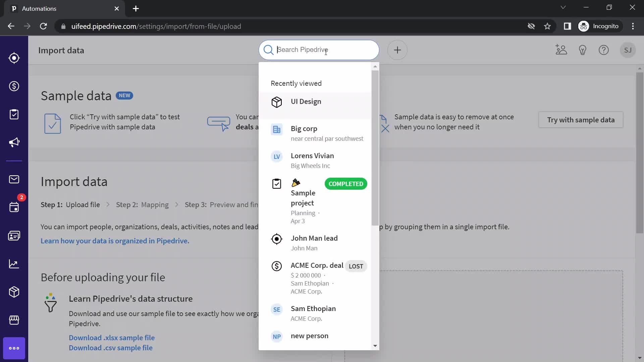644x362 pixels.
Task: Click the LOST deal badge
Action: pos(356,266)
